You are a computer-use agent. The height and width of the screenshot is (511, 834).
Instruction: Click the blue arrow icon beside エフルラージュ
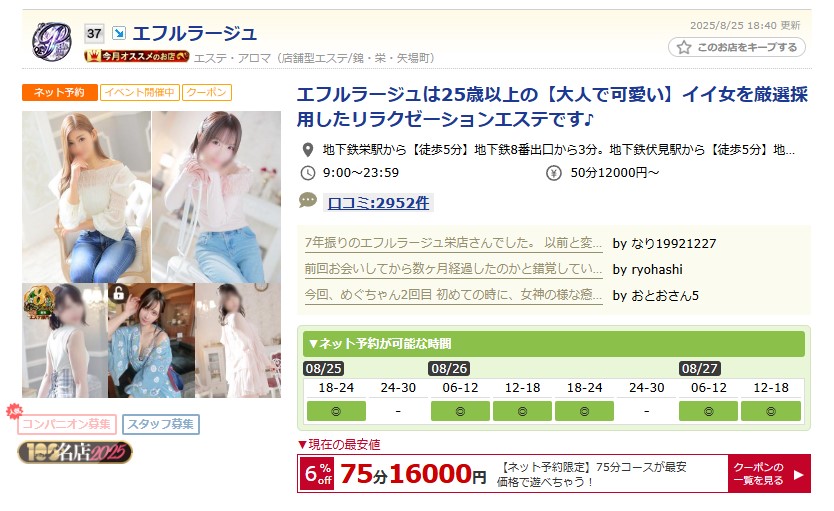119,33
